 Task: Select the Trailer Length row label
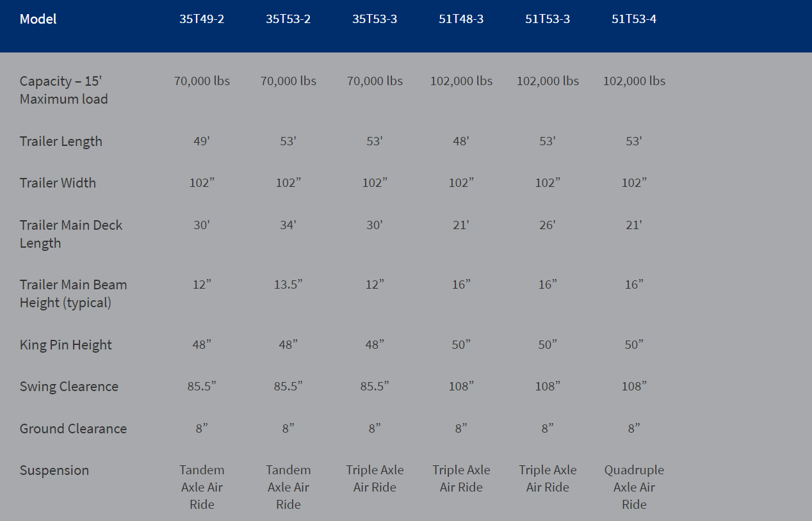(x=61, y=141)
